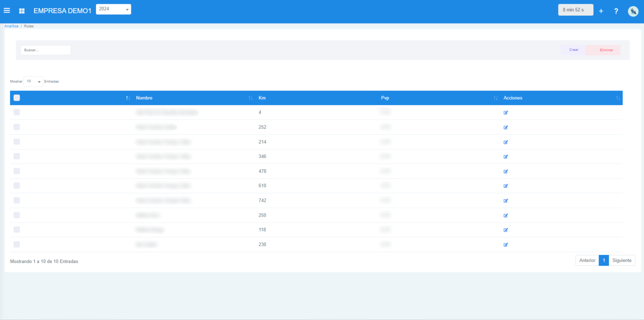Sort by the Pvp column header
Viewport: 644px width, 320px height.
point(385,98)
